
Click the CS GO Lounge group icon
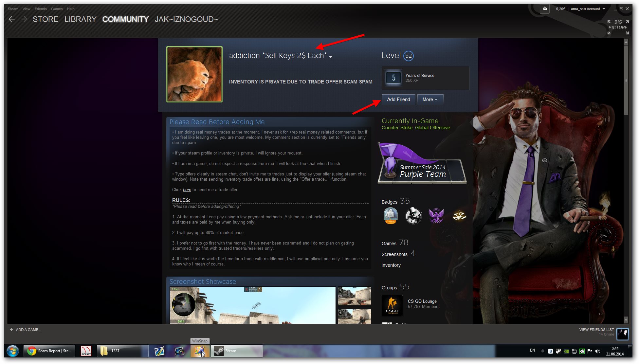(x=391, y=304)
